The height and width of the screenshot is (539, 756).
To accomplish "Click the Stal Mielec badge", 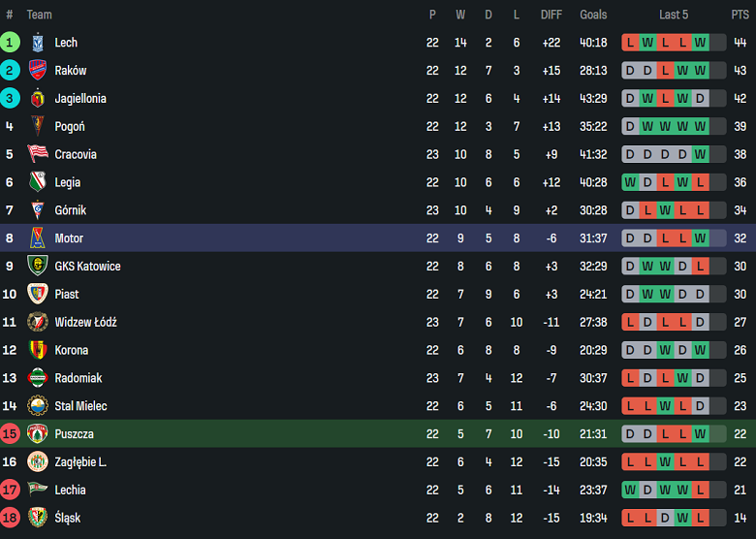I will [38, 406].
